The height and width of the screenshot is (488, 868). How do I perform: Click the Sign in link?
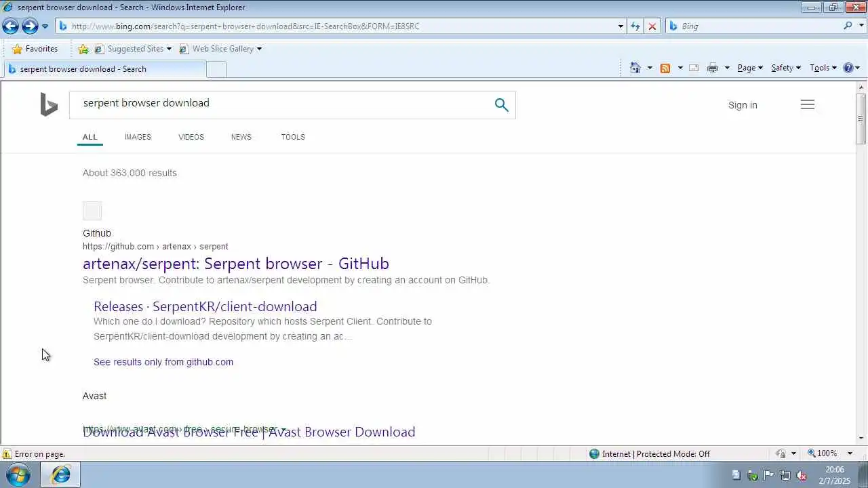(743, 105)
